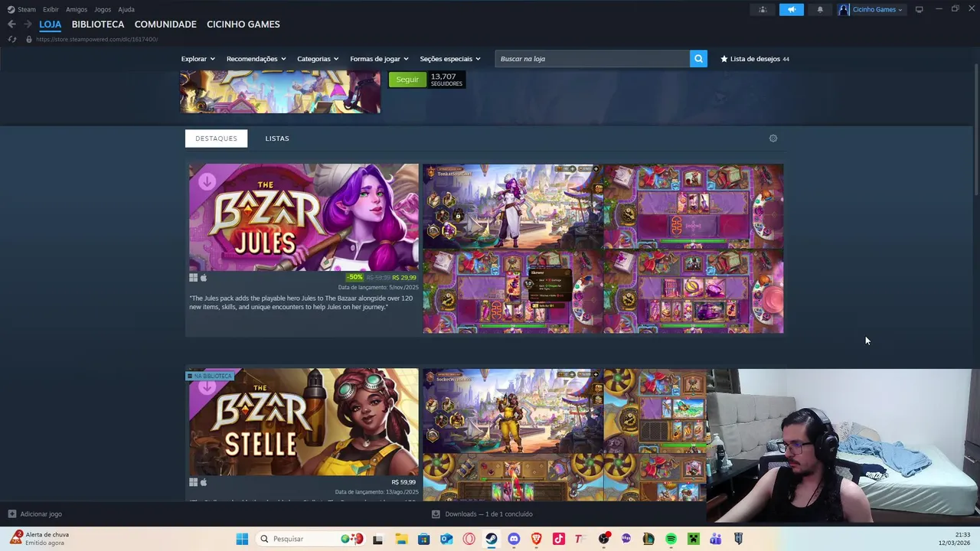This screenshot has width=980, height=551.
Task: Click the Steam profile avatar
Action: [x=844, y=9]
